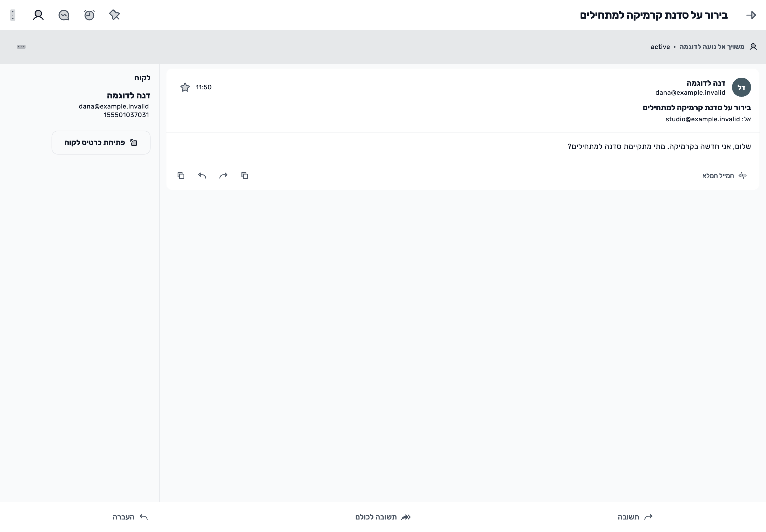Click the person icon beside משויך אל נועה לדוגמה
The width and height of the screenshot is (766, 532).
click(x=753, y=47)
